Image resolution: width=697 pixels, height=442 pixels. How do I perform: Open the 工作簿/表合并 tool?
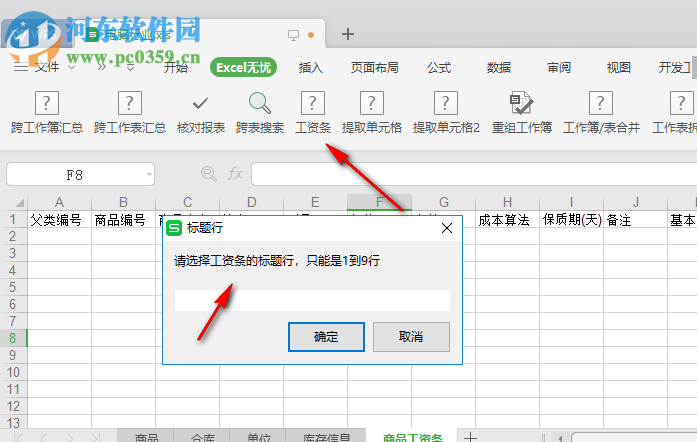point(601,112)
